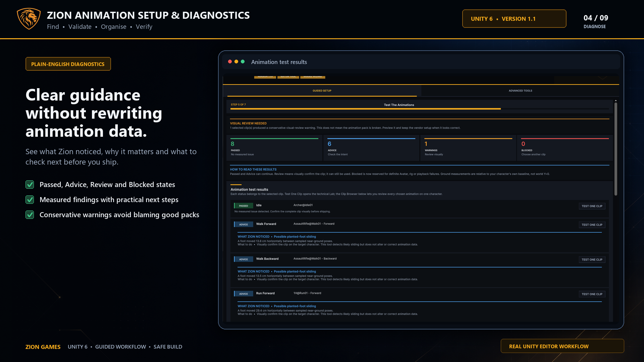Click the Step 5 of 7 progress bar

click(420, 109)
